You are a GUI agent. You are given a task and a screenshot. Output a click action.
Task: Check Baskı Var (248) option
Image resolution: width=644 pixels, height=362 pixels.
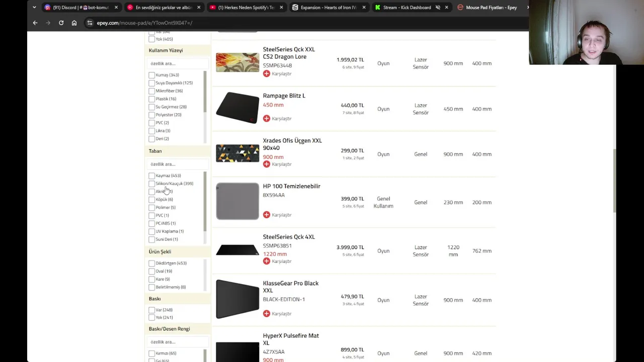151,310
